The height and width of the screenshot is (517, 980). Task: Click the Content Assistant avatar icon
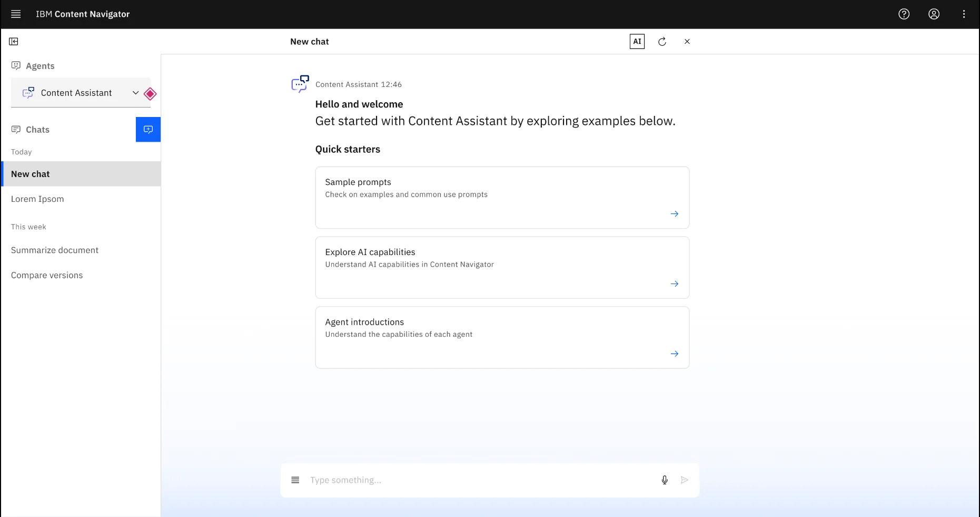point(300,84)
